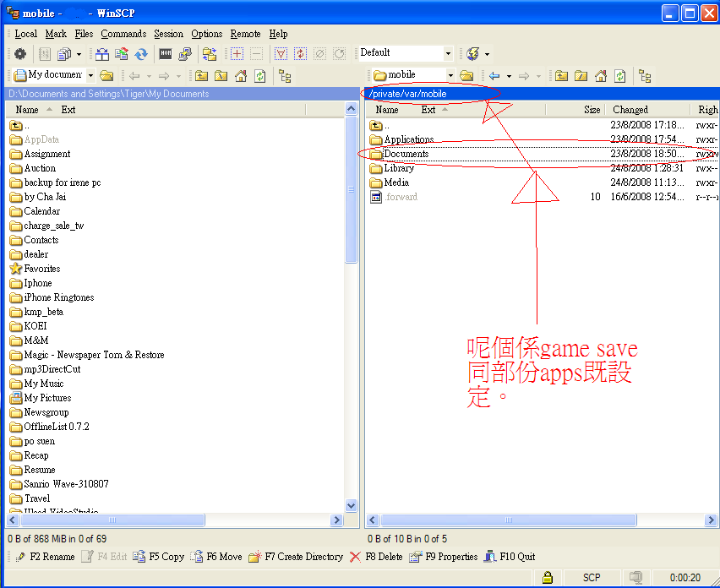Image resolution: width=720 pixels, height=588 pixels.
Task: Select the local iPhone Ringtones folder
Action: [x=58, y=297]
